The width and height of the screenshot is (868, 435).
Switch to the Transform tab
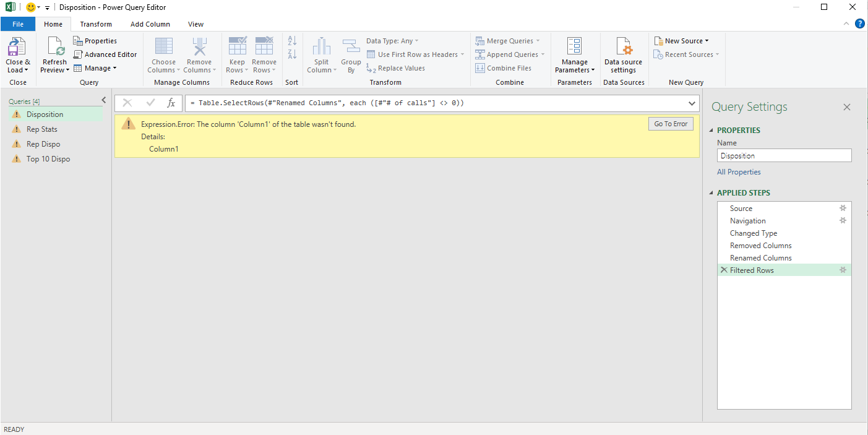[96, 24]
